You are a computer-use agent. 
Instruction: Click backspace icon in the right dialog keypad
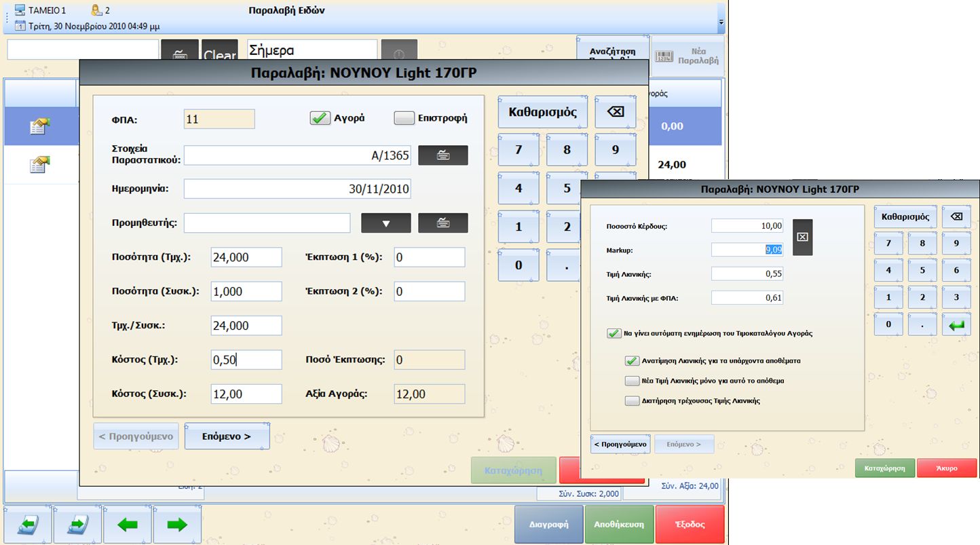coord(956,217)
